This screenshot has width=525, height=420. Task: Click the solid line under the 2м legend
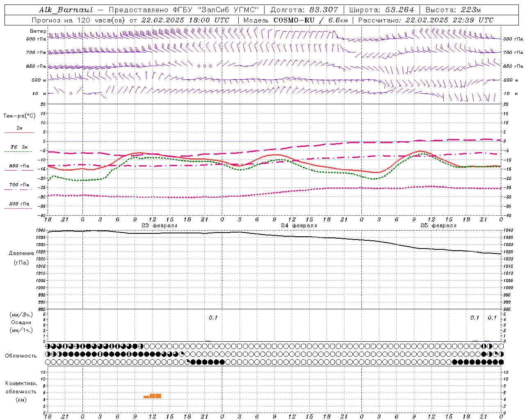click(19, 133)
